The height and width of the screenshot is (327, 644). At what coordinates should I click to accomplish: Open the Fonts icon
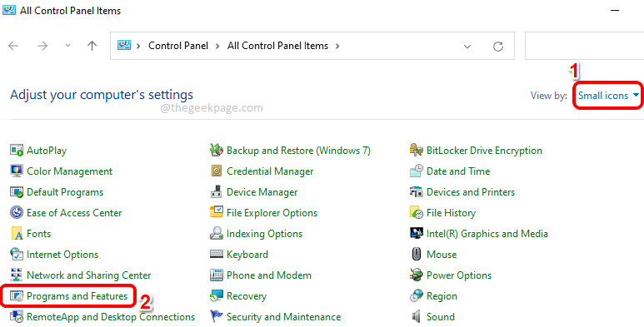pyautogui.click(x=17, y=234)
